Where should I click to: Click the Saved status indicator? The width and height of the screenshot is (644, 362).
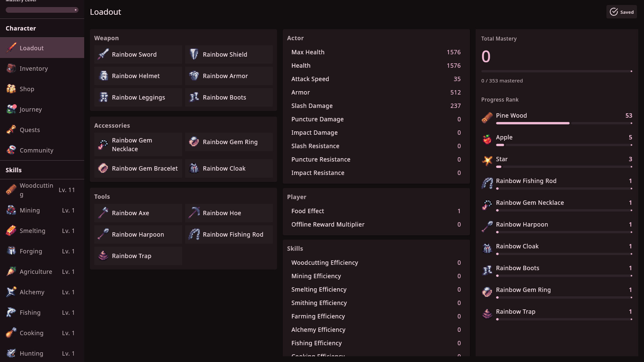(x=622, y=12)
